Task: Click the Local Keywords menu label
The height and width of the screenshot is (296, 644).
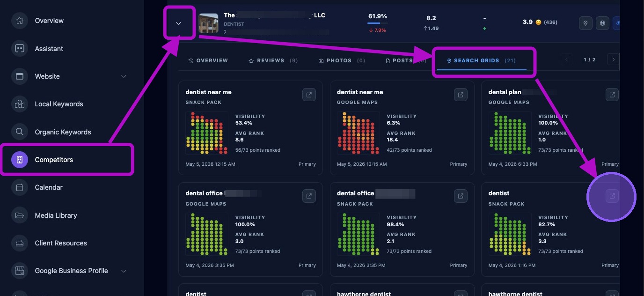Action: [59, 104]
